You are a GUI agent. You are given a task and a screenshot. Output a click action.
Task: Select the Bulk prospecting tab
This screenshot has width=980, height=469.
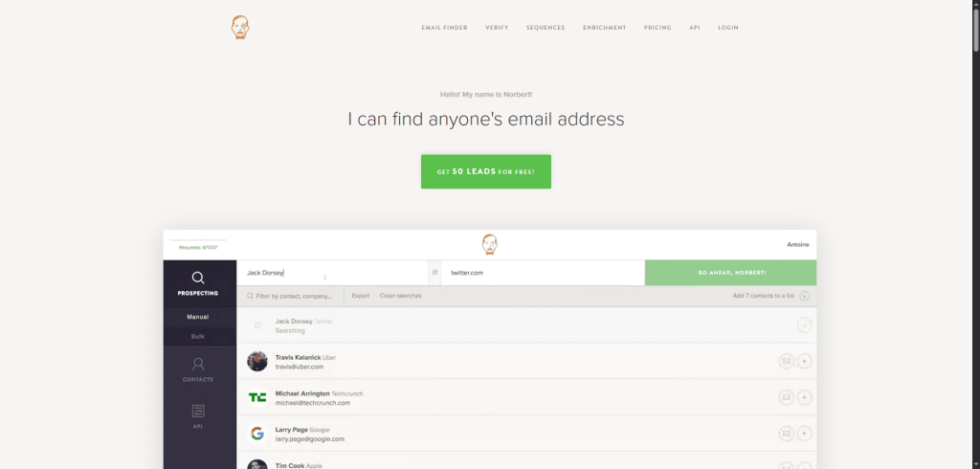198,336
